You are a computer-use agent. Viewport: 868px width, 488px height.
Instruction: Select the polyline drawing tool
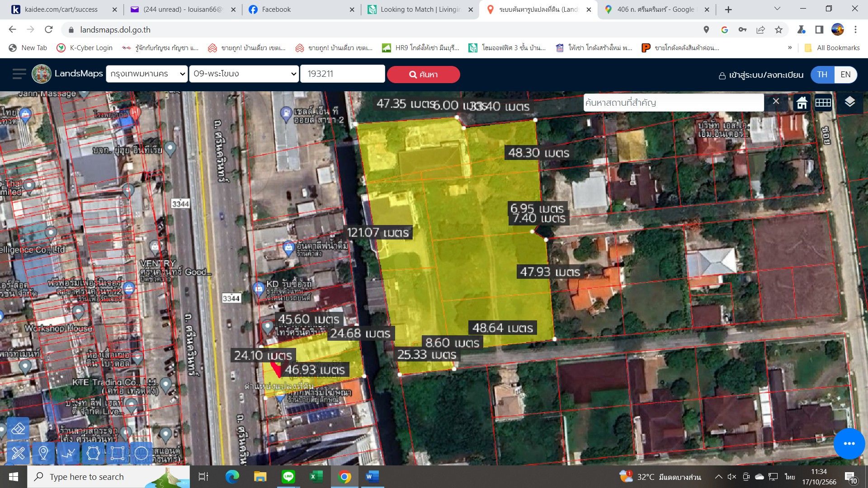(68, 452)
